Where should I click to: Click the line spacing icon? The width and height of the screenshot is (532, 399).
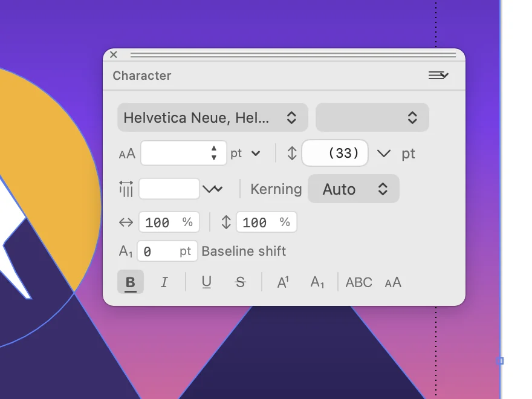coord(292,154)
